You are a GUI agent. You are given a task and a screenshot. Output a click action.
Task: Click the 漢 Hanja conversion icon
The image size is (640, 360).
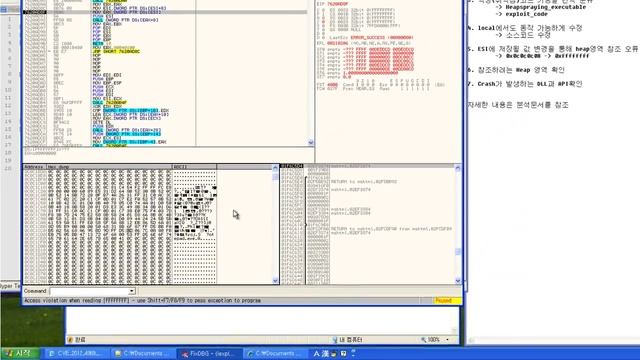(325, 353)
